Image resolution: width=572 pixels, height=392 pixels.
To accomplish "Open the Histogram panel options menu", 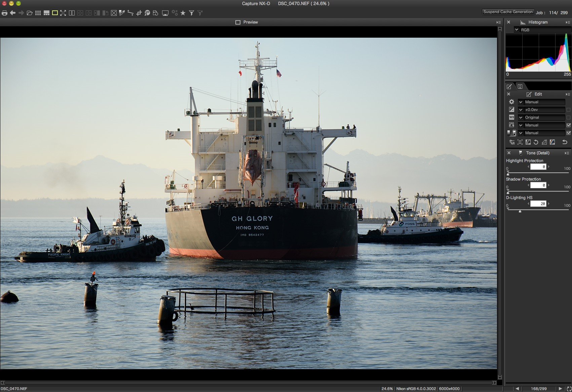I will [x=568, y=22].
